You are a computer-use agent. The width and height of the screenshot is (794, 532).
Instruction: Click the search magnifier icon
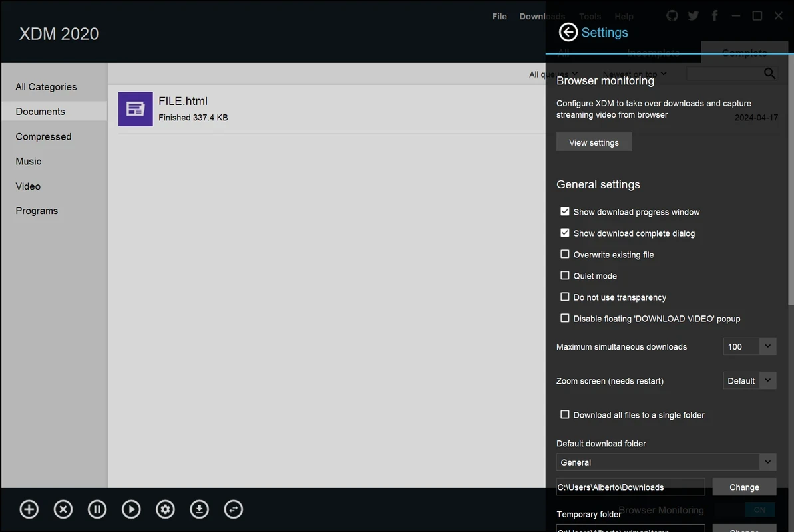coord(769,74)
